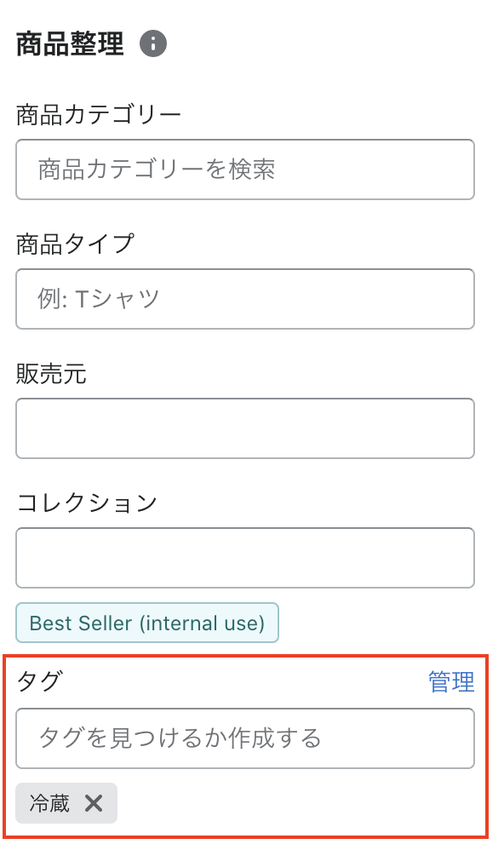Click the 冷蔵 tag chip label
Viewport: 504px width, 850px height.
(49, 803)
